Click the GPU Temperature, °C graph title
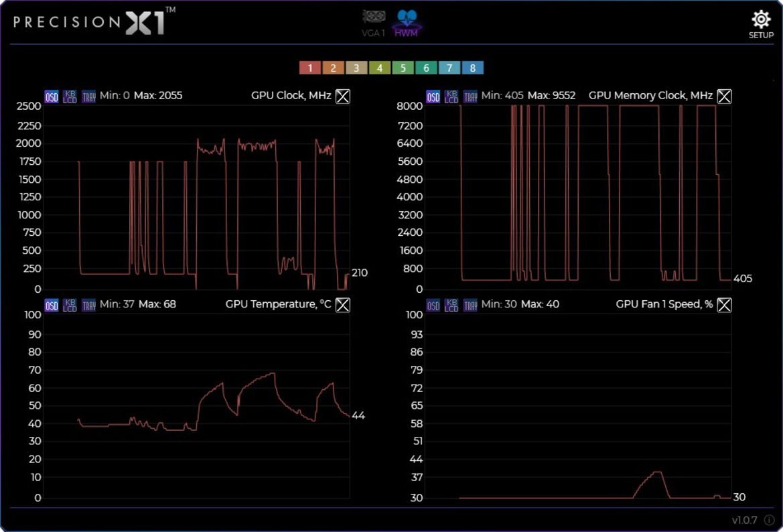 click(x=278, y=305)
